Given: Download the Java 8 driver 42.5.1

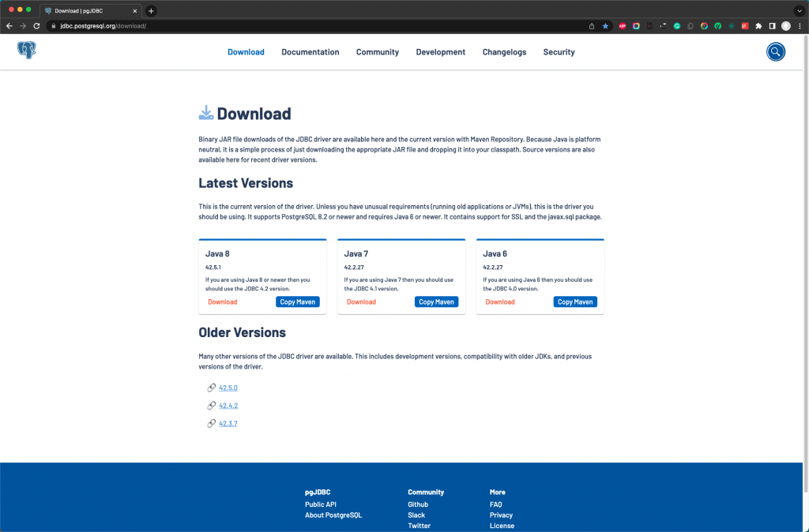Looking at the screenshot, I should coord(222,302).
